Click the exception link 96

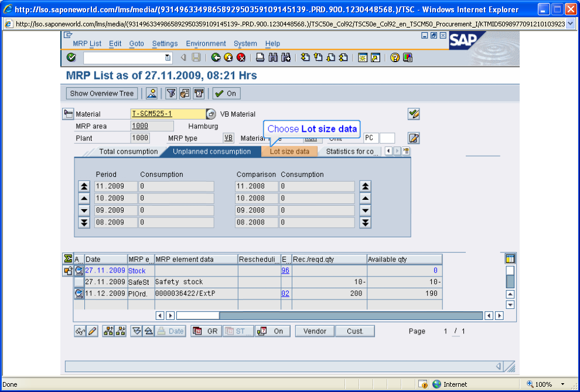pos(285,271)
